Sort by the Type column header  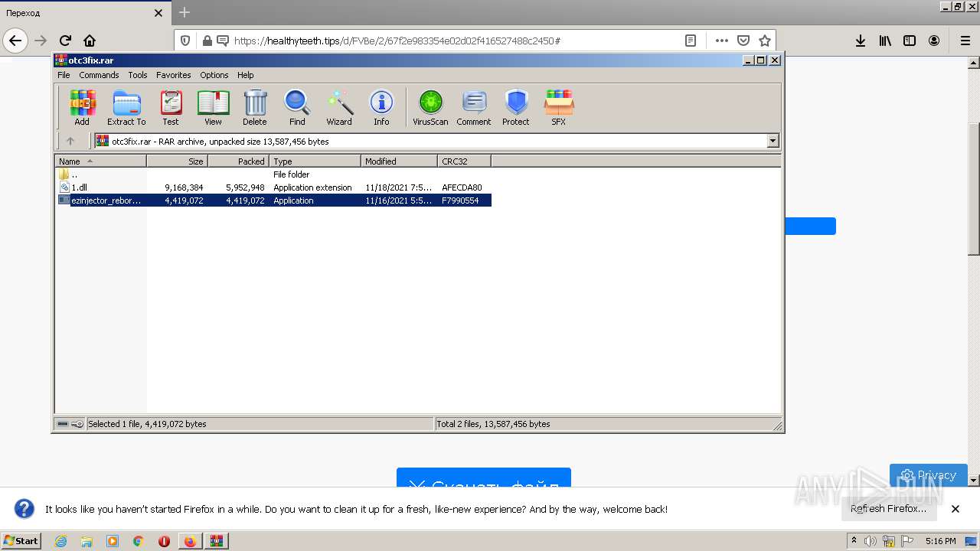[x=315, y=161]
